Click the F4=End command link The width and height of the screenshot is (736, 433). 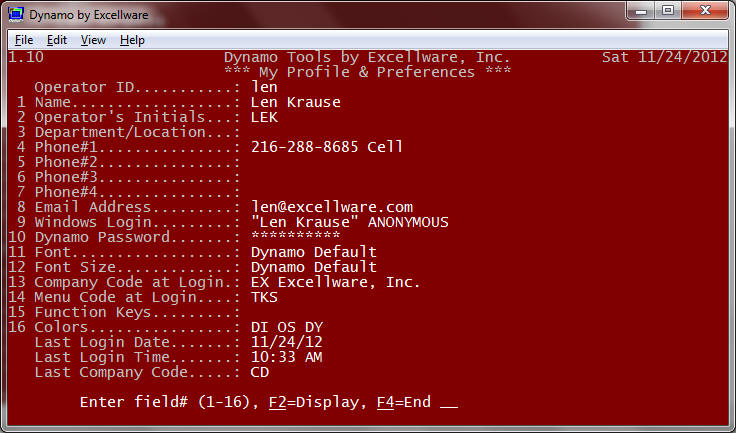point(403,402)
